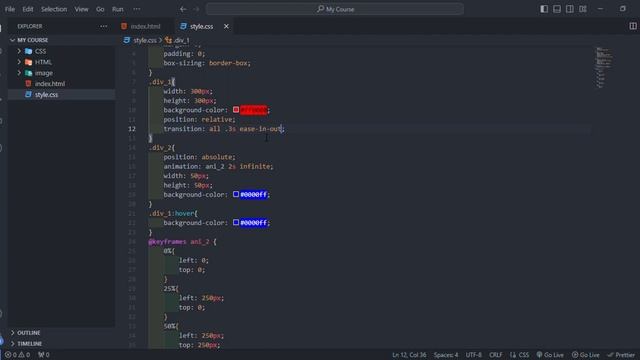Viewport: 640px width, 360px height.
Task: Expand the image folder
Action: 19,73
